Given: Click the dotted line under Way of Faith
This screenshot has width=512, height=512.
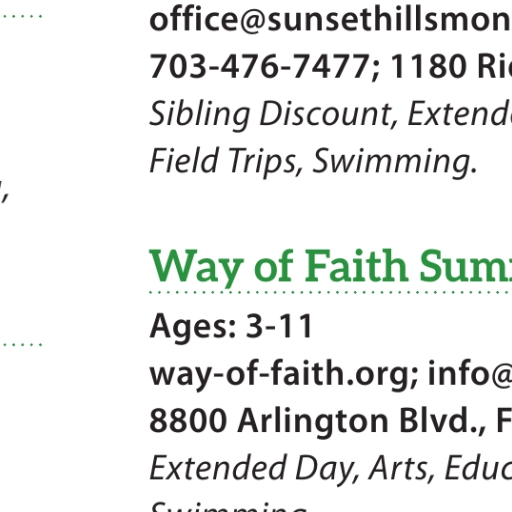Looking at the screenshot, I should pos(331,293).
